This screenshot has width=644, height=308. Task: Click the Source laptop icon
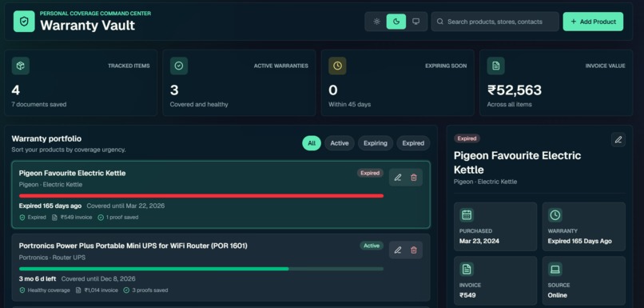[555, 270]
